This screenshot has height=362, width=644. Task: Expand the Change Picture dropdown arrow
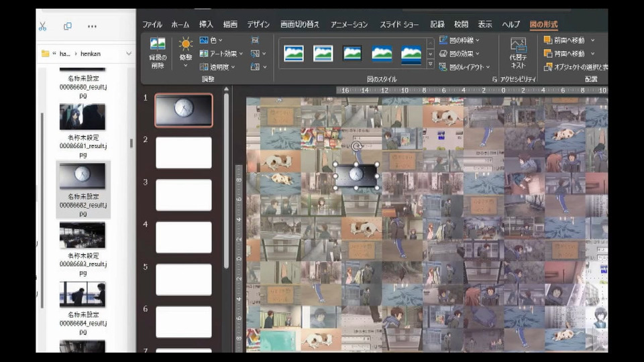[x=264, y=54]
